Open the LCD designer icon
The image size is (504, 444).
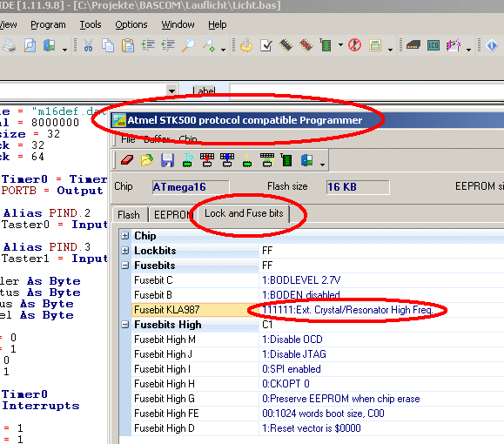tap(433, 45)
